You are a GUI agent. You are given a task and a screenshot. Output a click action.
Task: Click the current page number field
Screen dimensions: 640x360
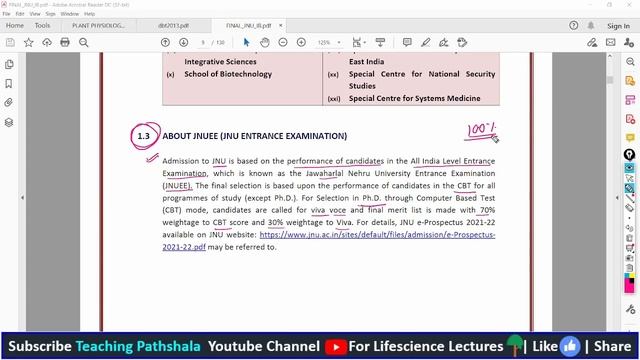pyautogui.click(x=203, y=42)
